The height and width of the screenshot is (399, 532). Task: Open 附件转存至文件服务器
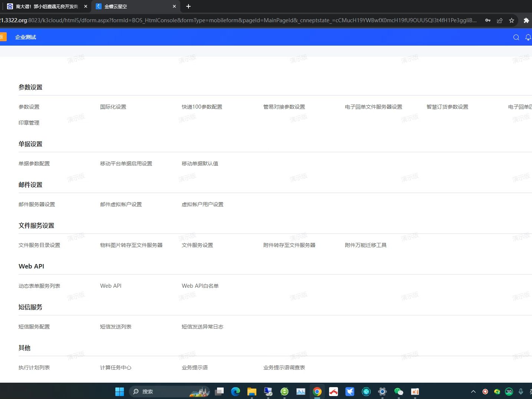pyautogui.click(x=289, y=245)
